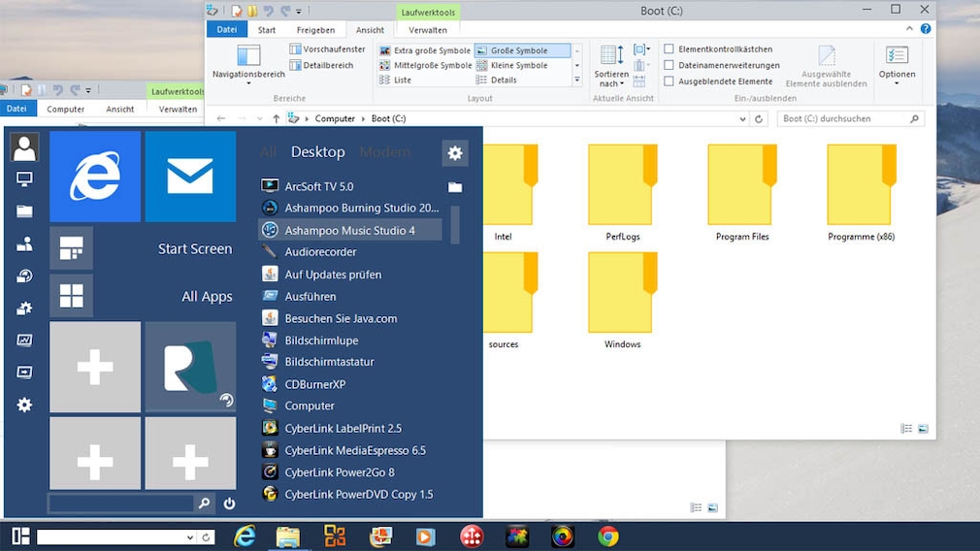Check the Ausgeblendete Elemente checkbox
This screenshot has height=551, width=980.
pos(670,81)
